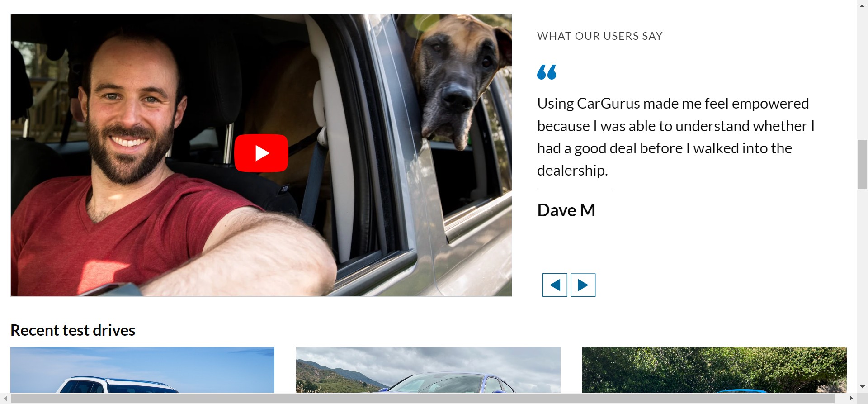Viewport: 868px width, 404px height.
Task: Click the vertical scrollbar thumb
Action: tap(862, 165)
